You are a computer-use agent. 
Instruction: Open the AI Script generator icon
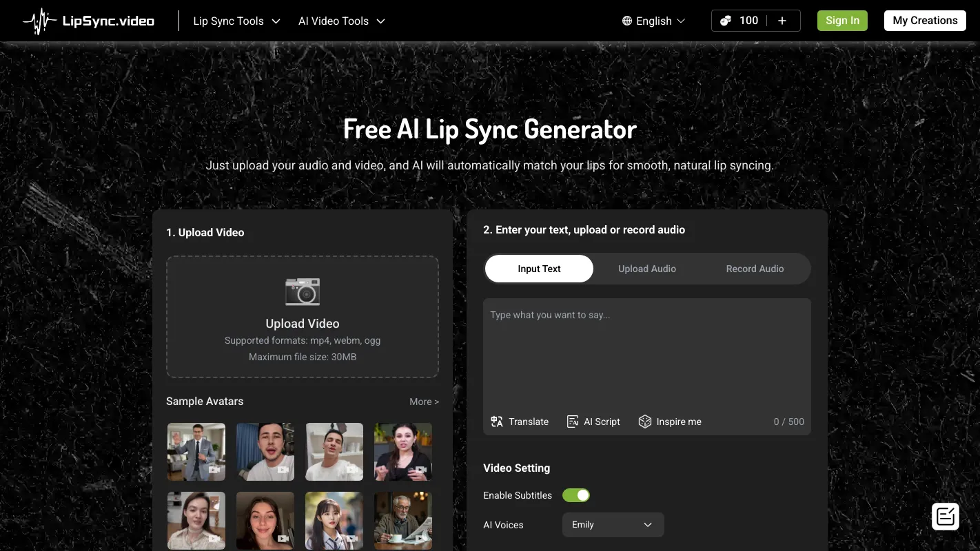573,421
